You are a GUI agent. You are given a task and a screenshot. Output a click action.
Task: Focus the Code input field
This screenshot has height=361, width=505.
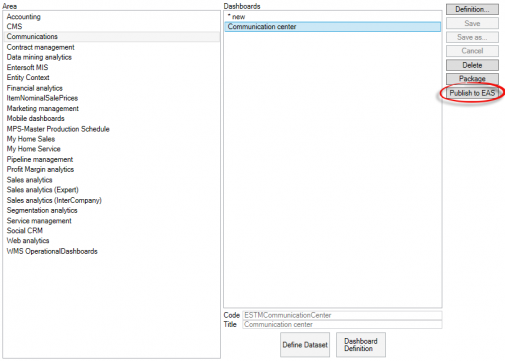pos(342,315)
